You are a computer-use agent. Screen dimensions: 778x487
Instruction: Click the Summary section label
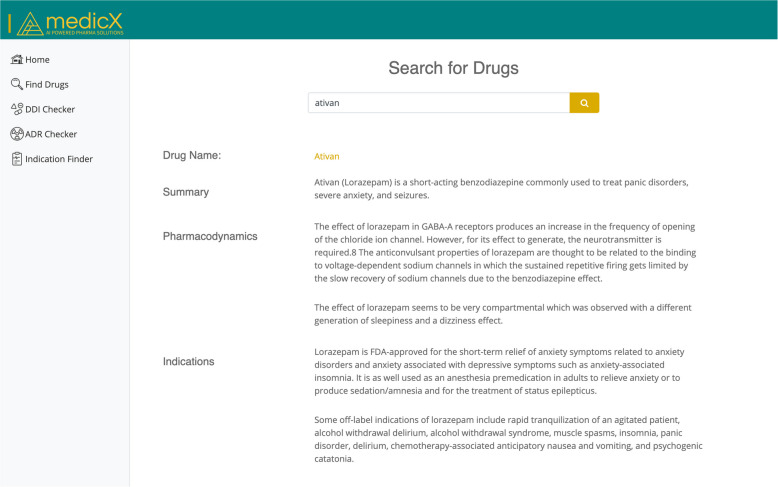tap(185, 192)
